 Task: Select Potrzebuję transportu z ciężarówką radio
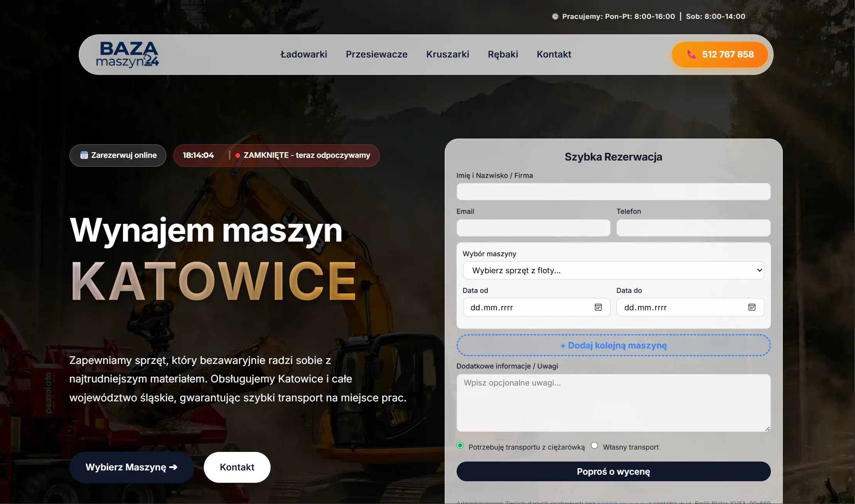pos(460,446)
